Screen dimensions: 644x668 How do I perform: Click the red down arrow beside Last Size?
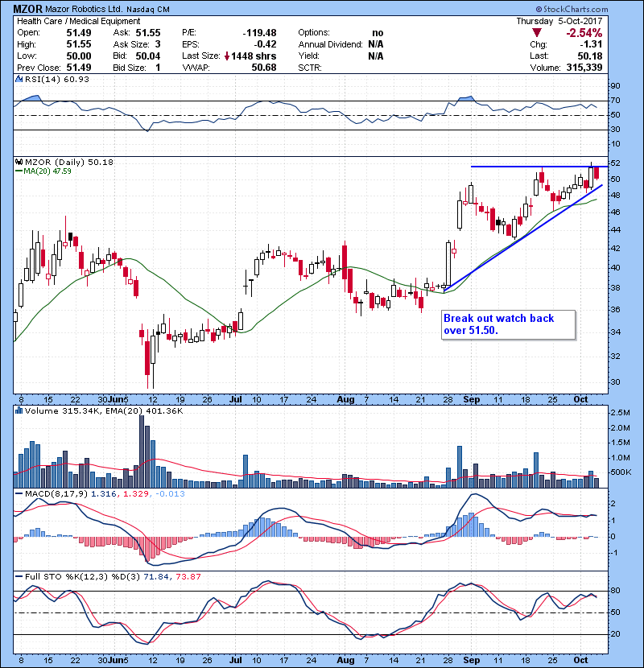click(227, 56)
